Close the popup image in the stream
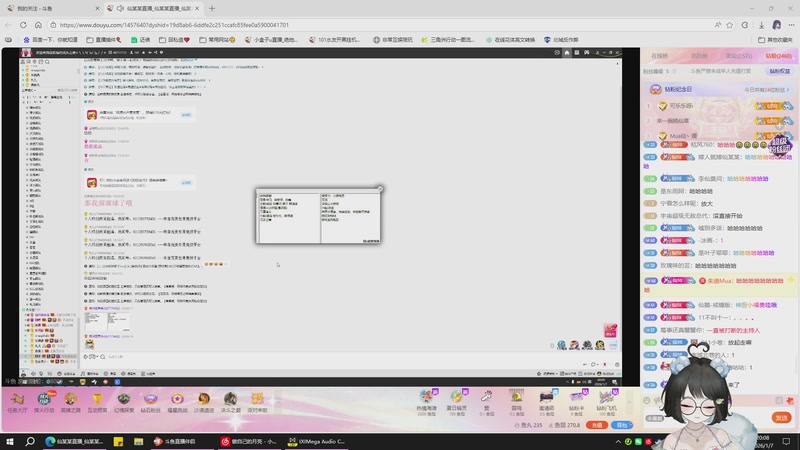The width and height of the screenshot is (800, 450). (x=380, y=189)
